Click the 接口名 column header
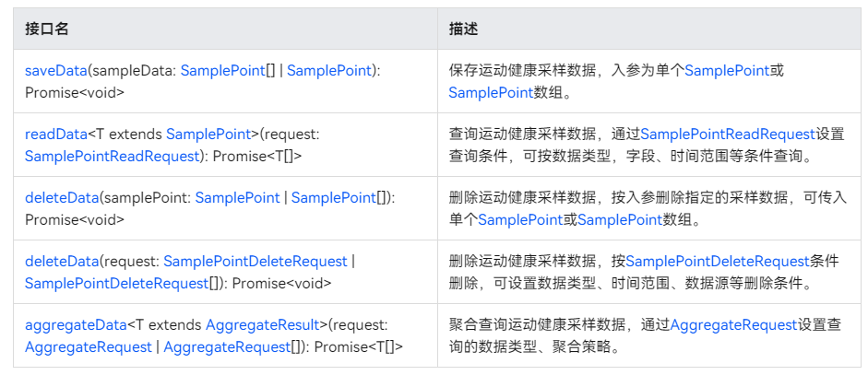Screen dimensions: 868x375 tap(46, 29)
